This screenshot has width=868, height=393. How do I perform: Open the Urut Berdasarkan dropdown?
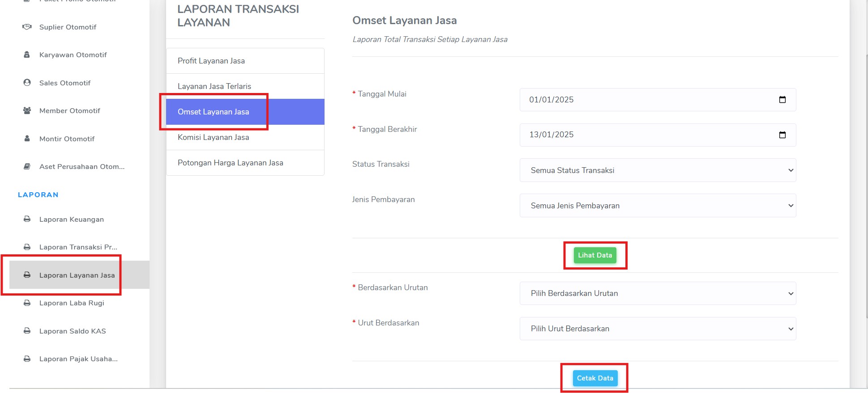[x=658, y=329]
